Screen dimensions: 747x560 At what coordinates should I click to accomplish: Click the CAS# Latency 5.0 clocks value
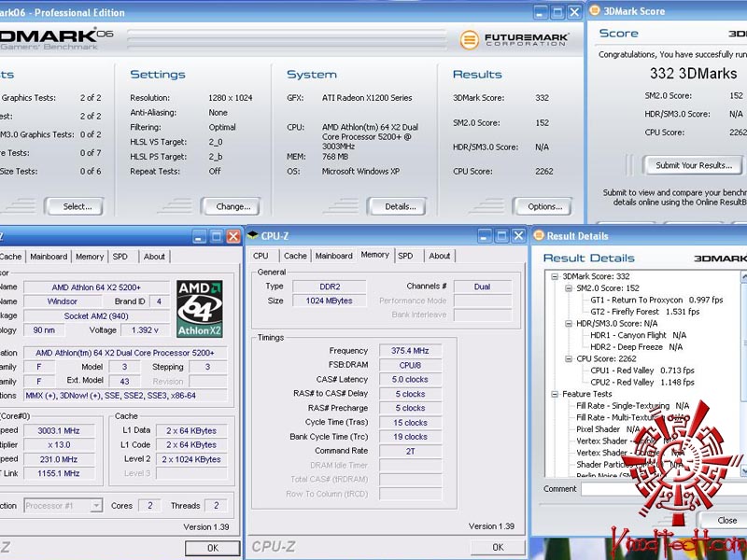(x=410, y=380)
